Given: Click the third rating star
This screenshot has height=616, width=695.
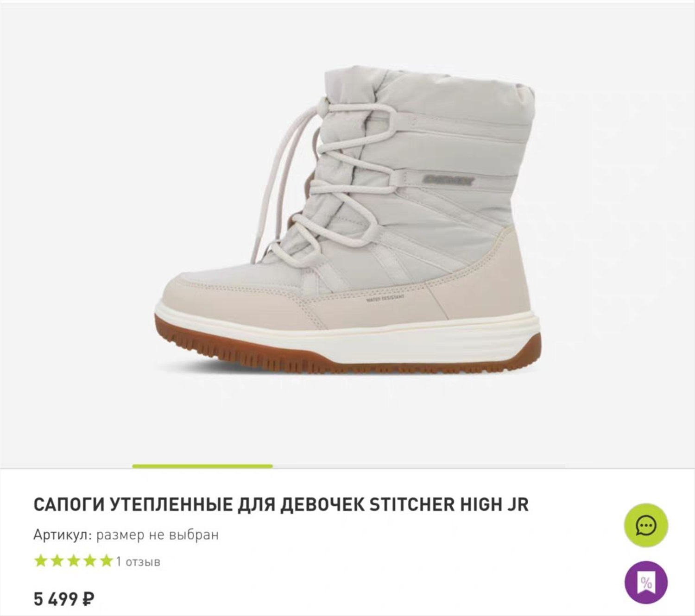Looking at the screenshot, I should click(x=74, y=561).
